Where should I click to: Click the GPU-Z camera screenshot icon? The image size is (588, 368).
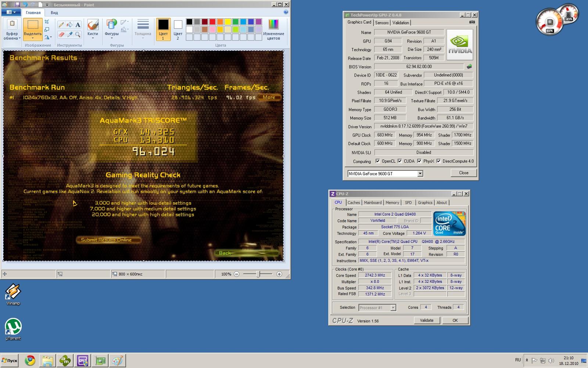pyautogui.click(x=472, y=22)
